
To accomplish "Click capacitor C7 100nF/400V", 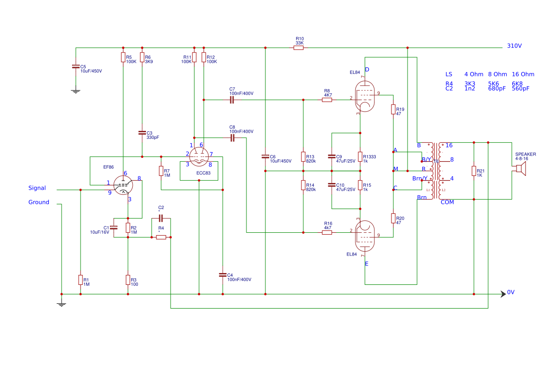I will coord(232,100).
